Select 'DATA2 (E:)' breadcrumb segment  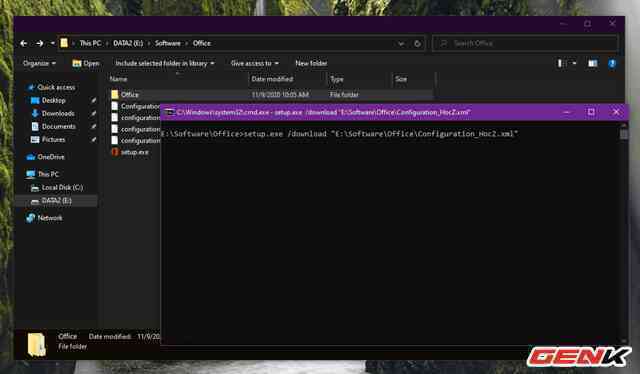pos(128,43)
